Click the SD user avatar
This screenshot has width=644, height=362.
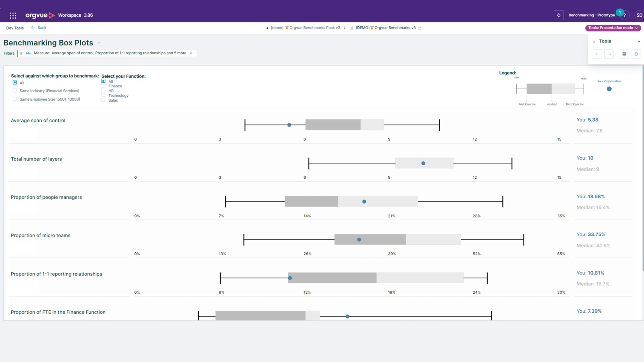(x=639, y=15)
